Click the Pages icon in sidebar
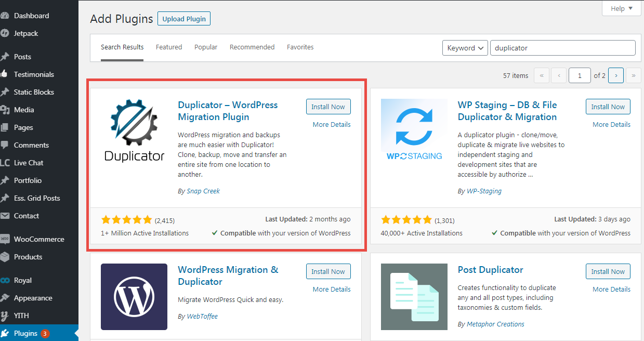The width and height of the screenshot is (644, 341). 4,127
